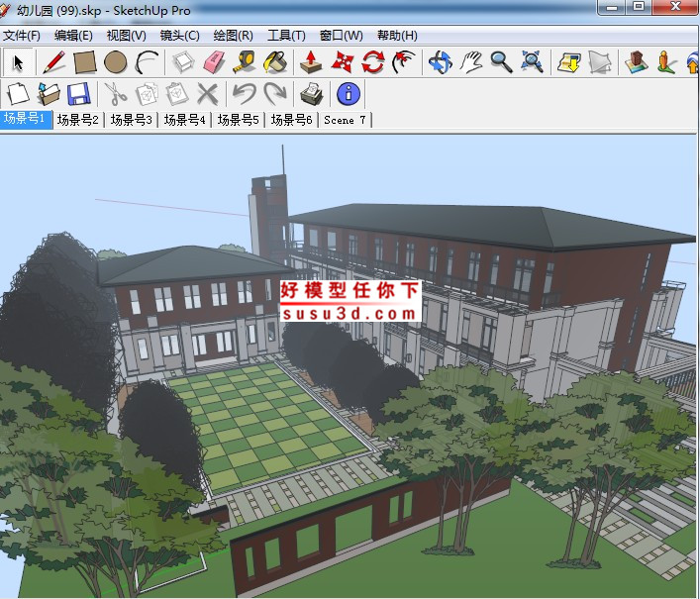Select the arrow Select tool
700x599 pixels.
[18, 62]
